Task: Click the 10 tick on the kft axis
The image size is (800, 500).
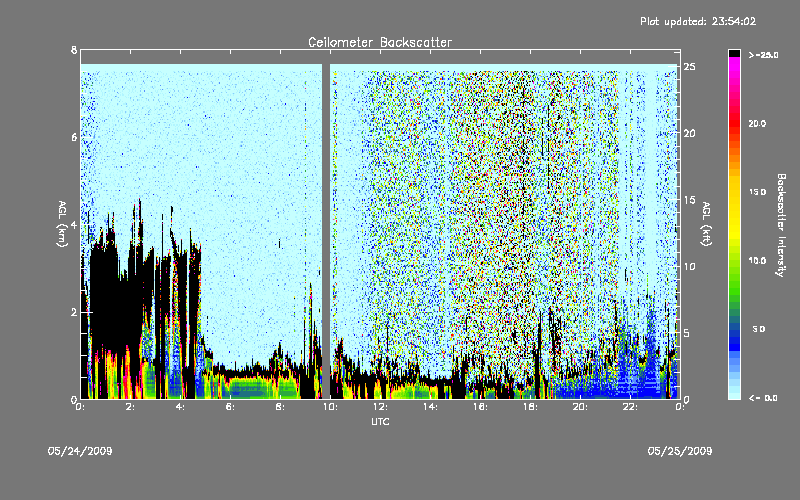Action: click(689, 267)
